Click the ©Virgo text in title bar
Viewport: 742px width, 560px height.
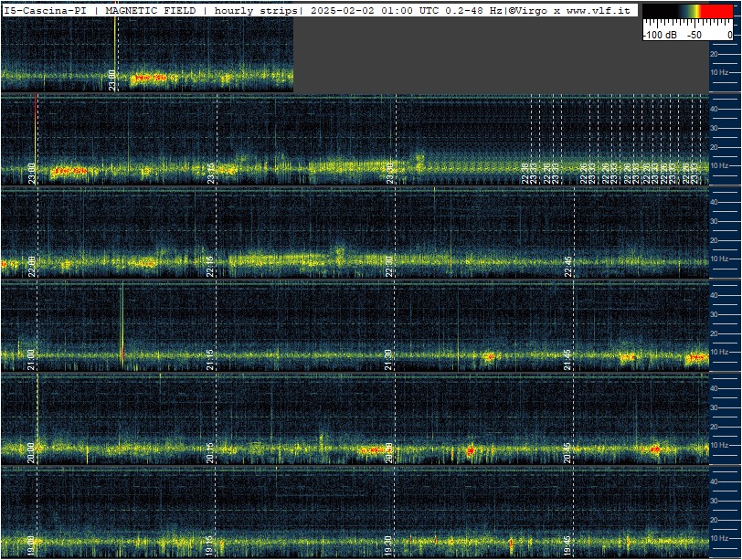(x=527, y=10)
